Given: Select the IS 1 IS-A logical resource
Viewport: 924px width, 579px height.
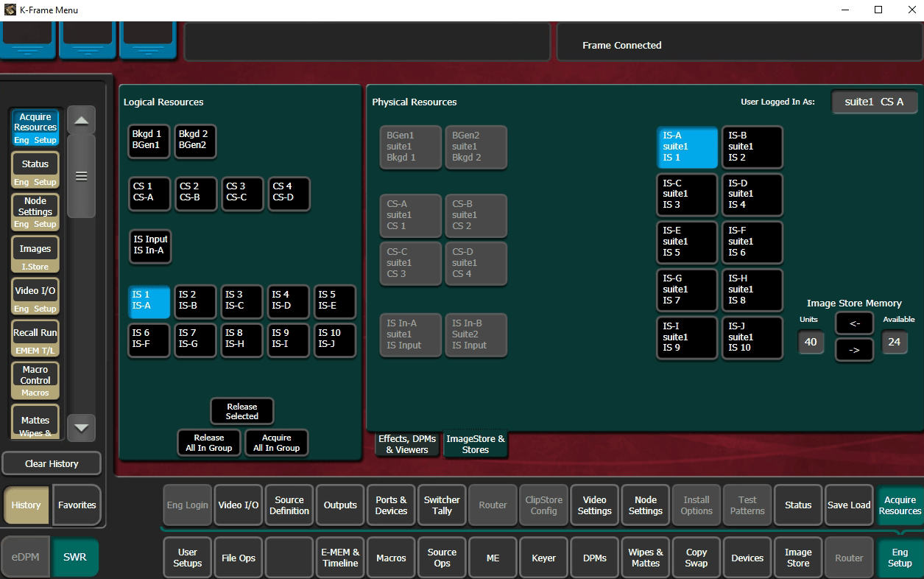Looking at the screenshot, I should (x=149, y=302).
